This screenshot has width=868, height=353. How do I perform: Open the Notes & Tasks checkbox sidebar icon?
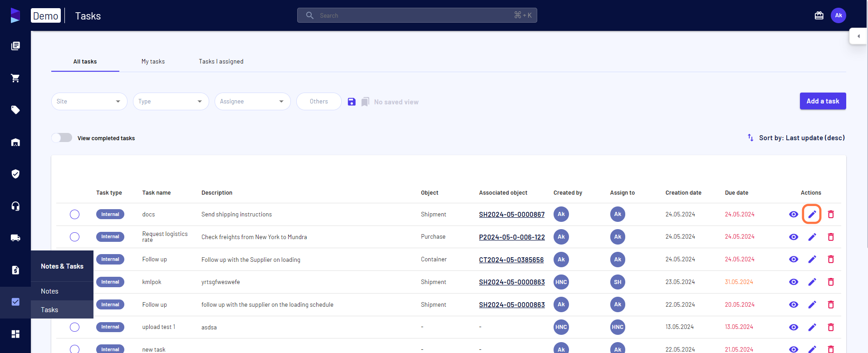coord(15,302)
